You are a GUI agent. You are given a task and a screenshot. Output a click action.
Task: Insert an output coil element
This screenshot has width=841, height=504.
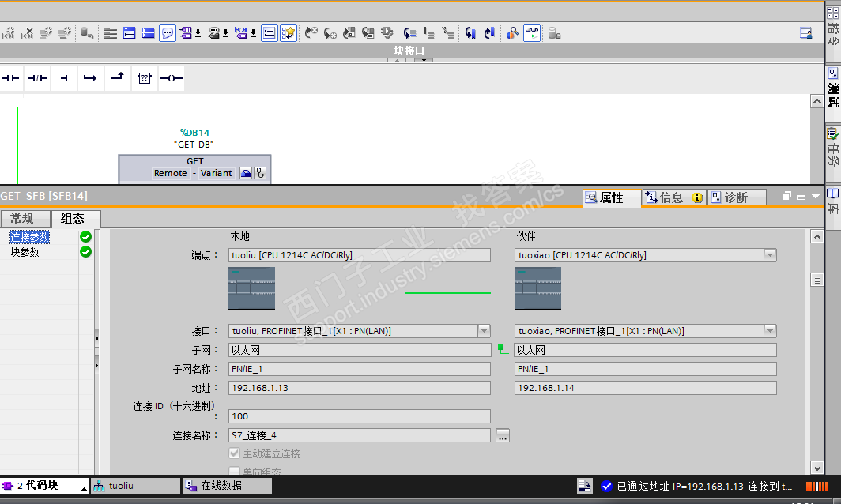click(172, 78)
